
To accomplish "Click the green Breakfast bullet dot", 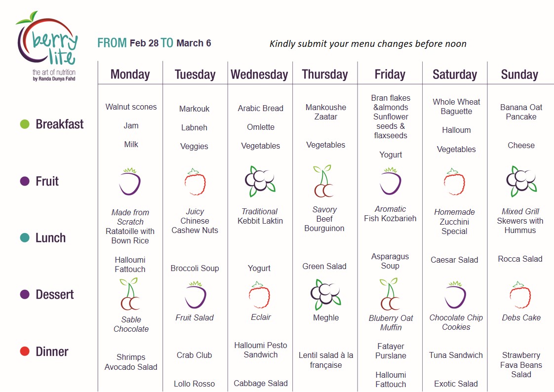I will coord(25,124).
